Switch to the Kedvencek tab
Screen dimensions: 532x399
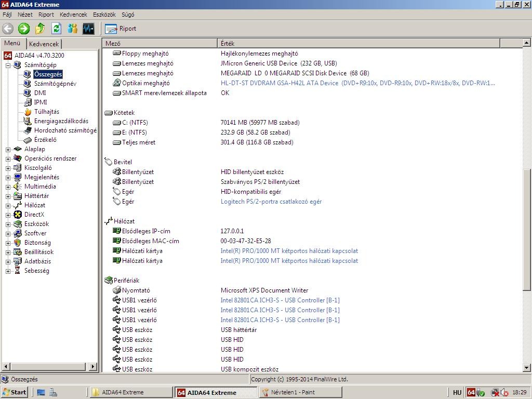pos(44,44)
